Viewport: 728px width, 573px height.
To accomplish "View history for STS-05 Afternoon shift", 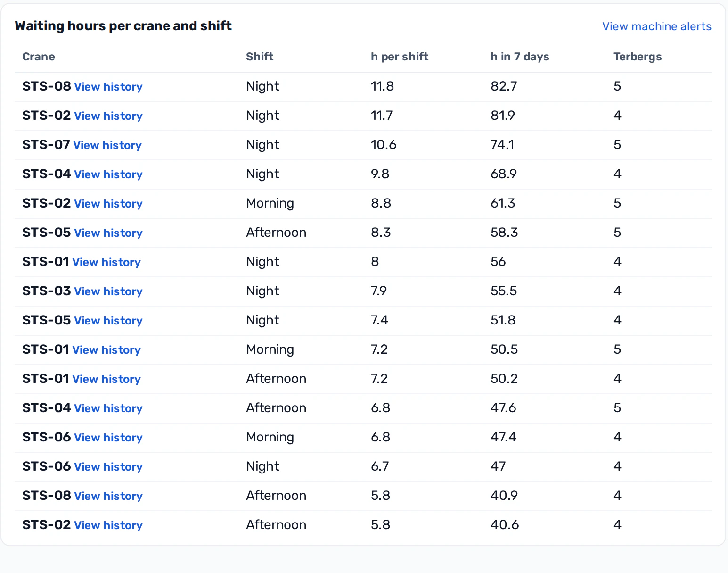I will coord(108,233).
